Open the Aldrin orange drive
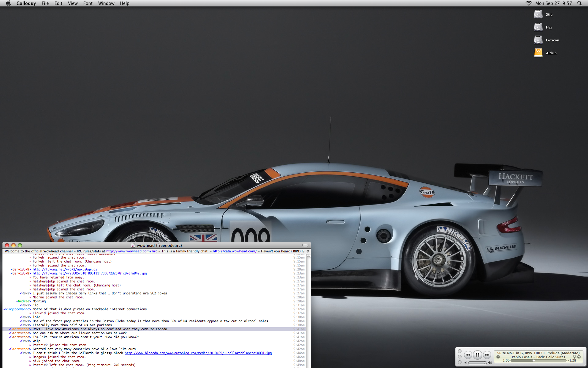This screenshot has height=368, width=588. 538,53
